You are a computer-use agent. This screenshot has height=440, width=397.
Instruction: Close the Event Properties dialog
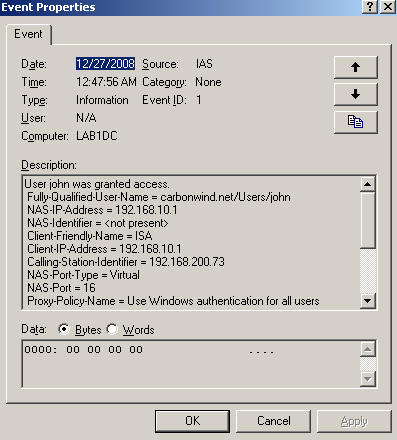(388, 7)
